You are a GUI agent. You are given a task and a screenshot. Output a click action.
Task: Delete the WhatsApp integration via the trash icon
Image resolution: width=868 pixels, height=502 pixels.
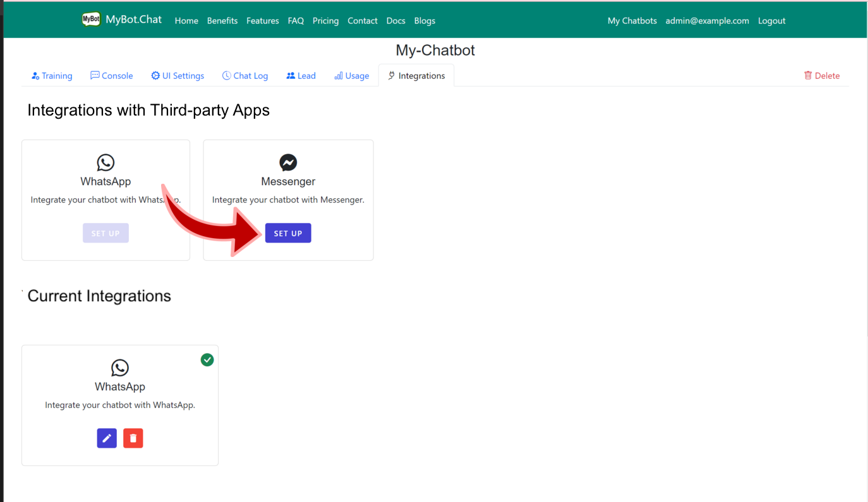133,438
